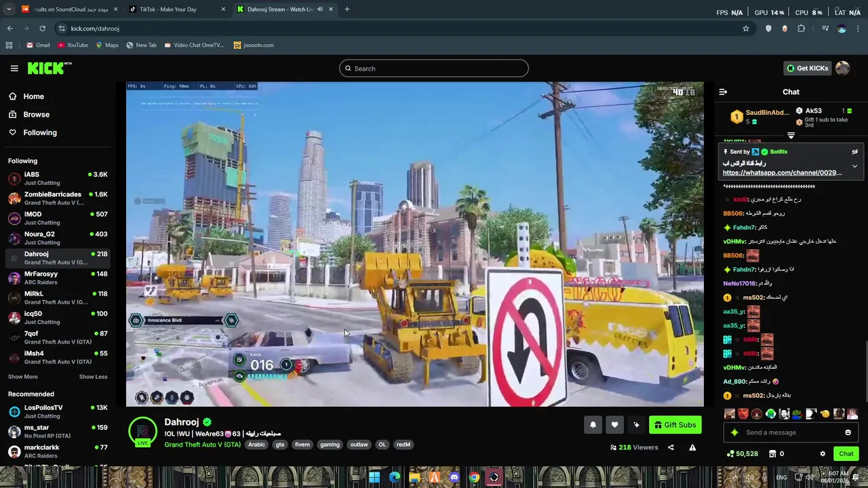Click the Gift Subs button
868x488 pixels.
click(675, 425)
